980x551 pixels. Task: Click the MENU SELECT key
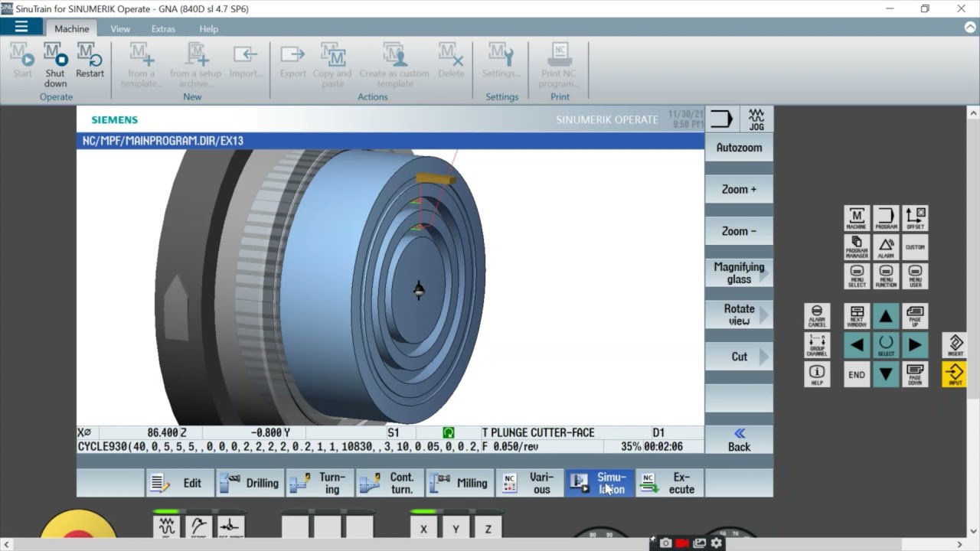(x=857, y=276)
